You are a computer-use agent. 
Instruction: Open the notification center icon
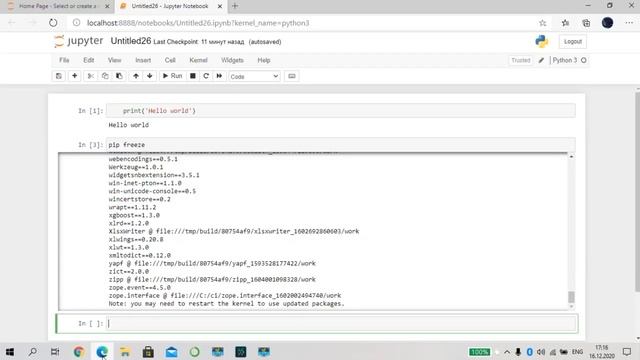[627, 351]
